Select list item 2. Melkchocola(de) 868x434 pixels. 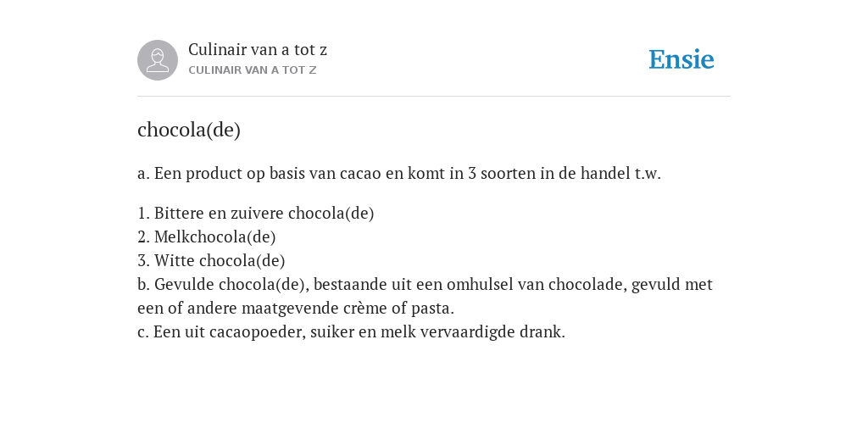pyautogui.click(x=207, y=237)
